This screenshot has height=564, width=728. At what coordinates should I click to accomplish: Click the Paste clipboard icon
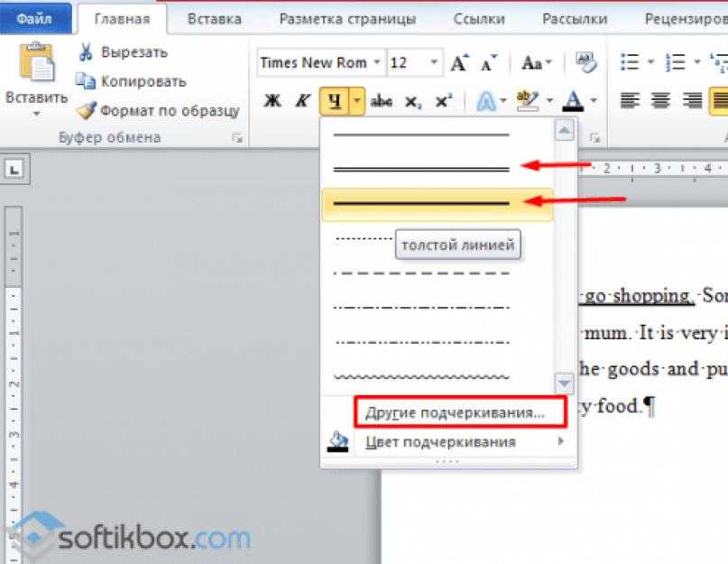37,61
